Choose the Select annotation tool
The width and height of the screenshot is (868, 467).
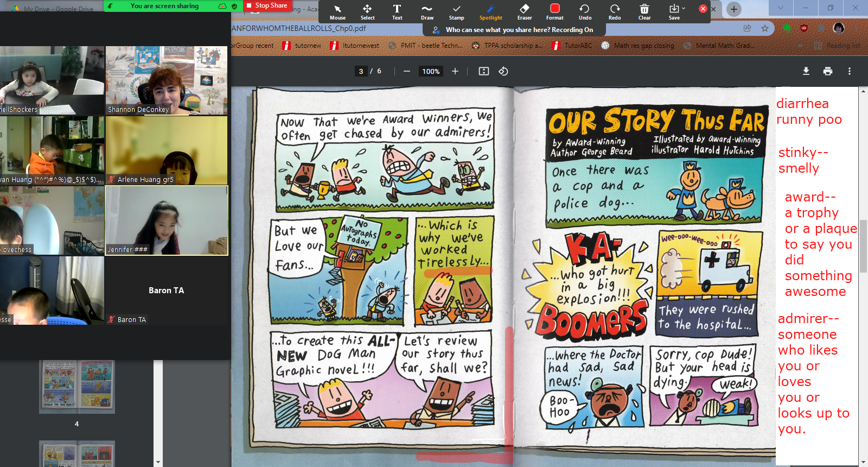tap(367, 11)
